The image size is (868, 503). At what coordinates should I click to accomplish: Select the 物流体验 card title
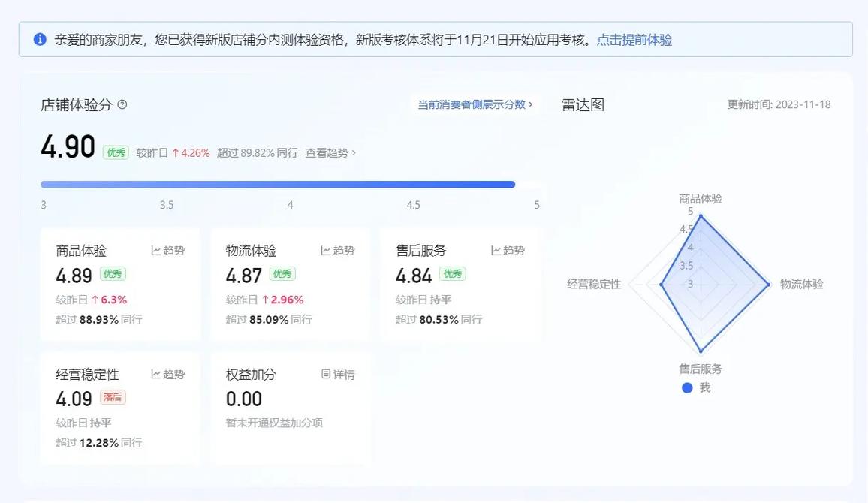pos(251,250)
